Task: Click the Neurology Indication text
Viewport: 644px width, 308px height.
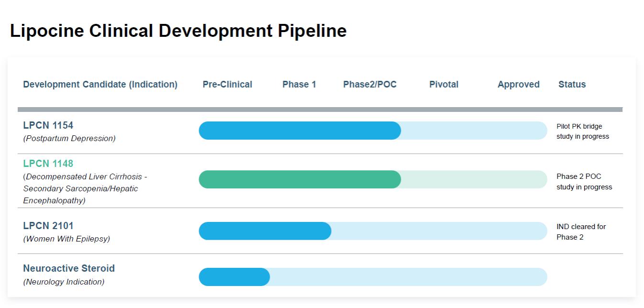Action: point(64,282)
